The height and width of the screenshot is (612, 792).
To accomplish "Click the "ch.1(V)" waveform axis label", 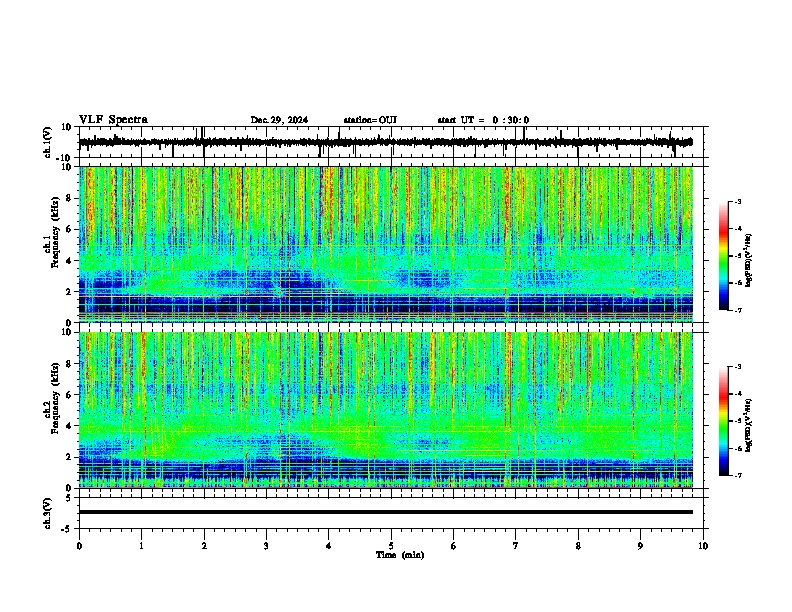I will tap(48, 142).
